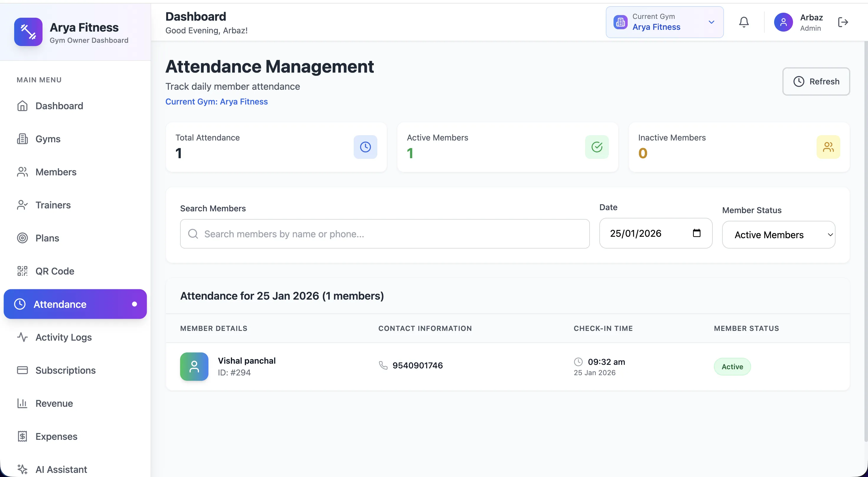Image resolution: width=868 pixels, height=477 pixels.
Task: Click the Active status badge for Vishal panchal
Action: pos(732,367)
